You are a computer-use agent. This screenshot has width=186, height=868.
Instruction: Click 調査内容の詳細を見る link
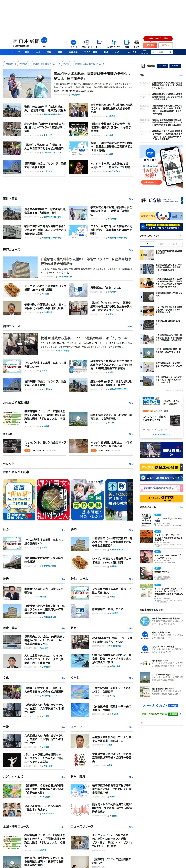(x=161, y=435)
